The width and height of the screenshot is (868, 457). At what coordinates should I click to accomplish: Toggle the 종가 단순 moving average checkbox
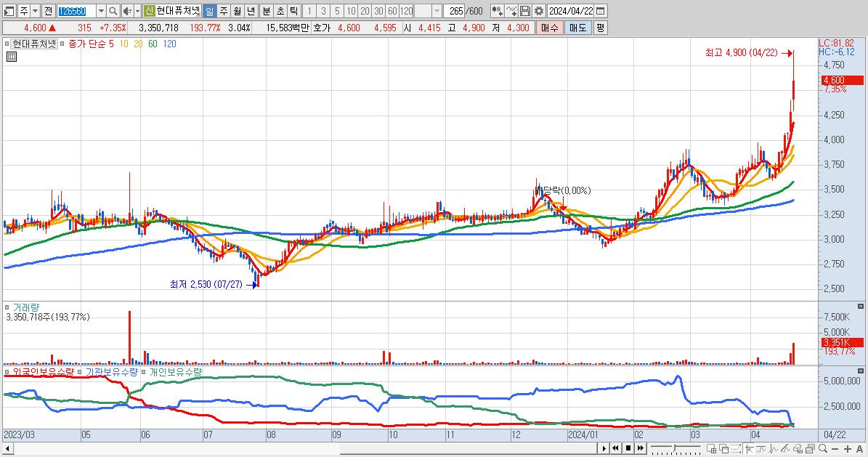(62, 44)
